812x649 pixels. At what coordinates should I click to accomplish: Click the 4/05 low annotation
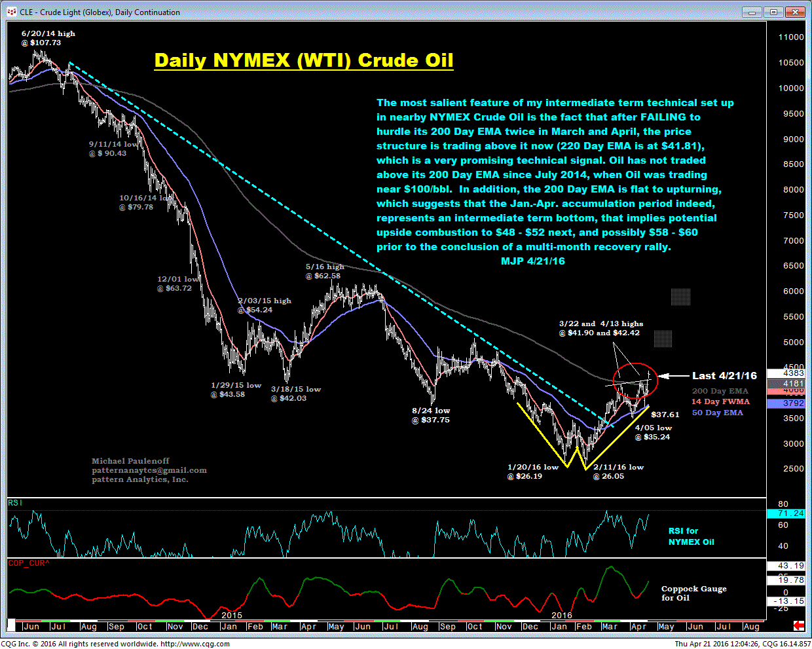(x=653, y=432)
